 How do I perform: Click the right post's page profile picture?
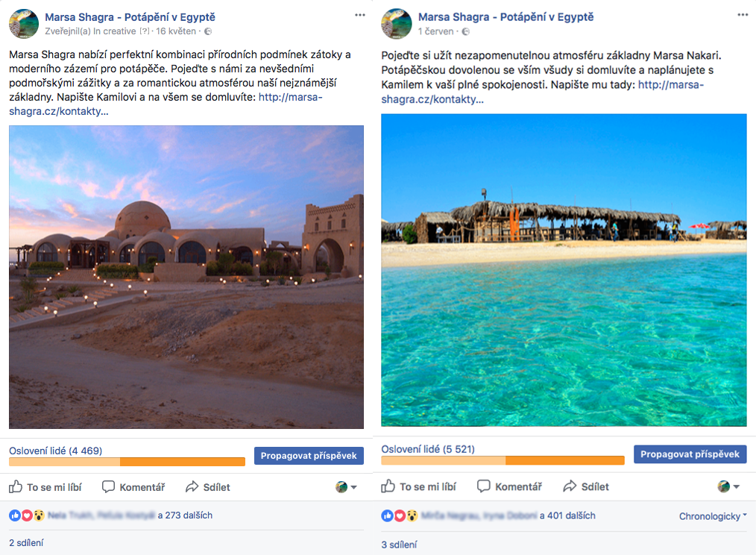(397, 23)
